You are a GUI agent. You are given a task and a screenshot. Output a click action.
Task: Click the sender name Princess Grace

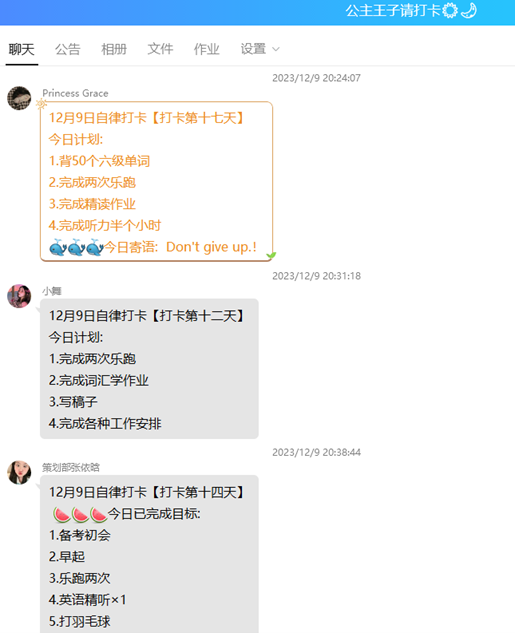point(75,93)
